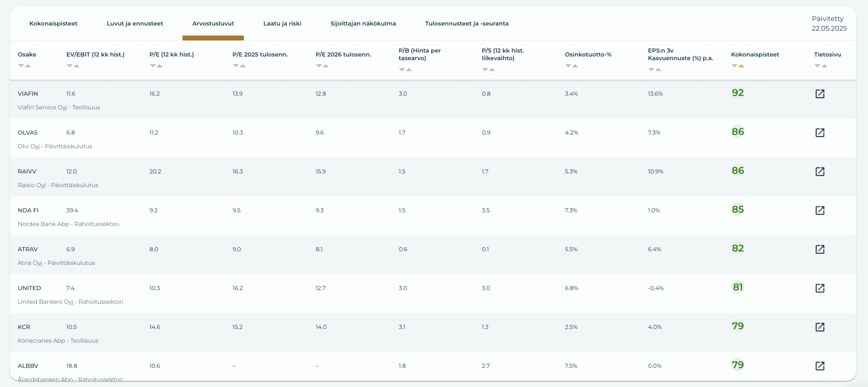Sort EPS:n 3v Kasvuennuste descending arrow
868x387 pixels.
pyautogui.click(x=651, y=70)
